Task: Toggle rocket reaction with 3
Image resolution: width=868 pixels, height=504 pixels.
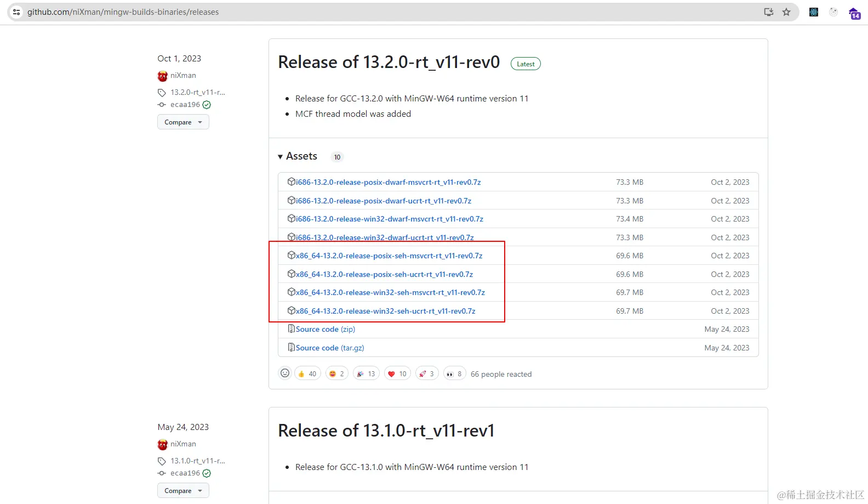Action: tap(427, 373)
